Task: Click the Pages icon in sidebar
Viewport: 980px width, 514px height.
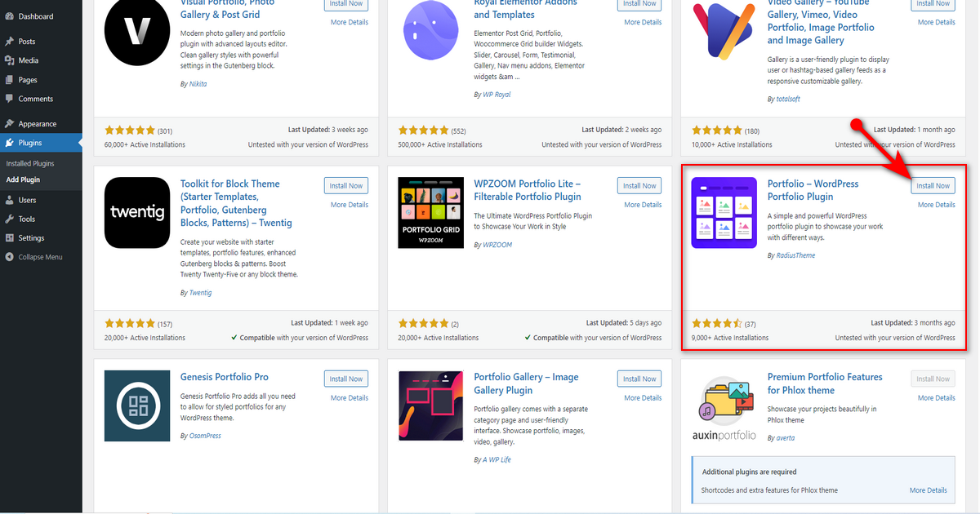Action: [9, 80]
